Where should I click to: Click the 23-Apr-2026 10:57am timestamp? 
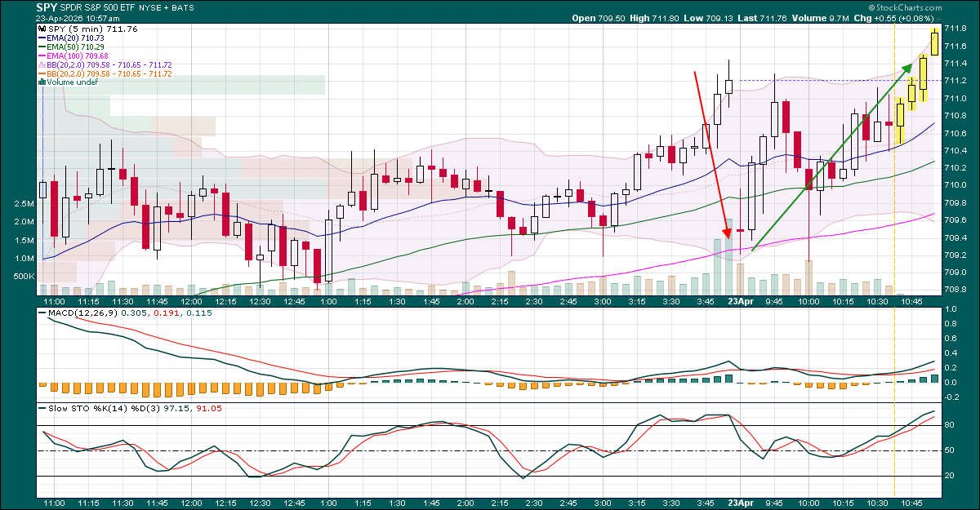79,18
